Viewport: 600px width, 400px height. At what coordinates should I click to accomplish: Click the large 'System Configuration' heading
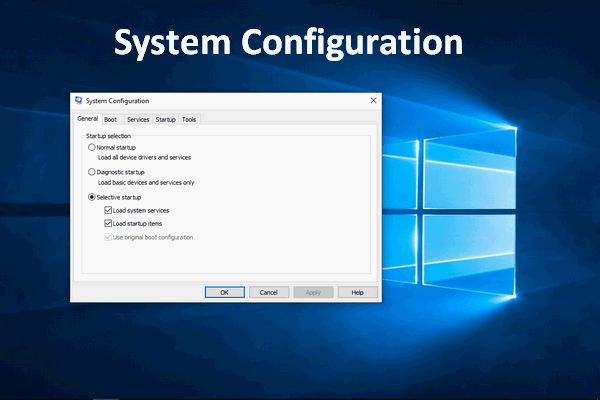tap(289, 42)
